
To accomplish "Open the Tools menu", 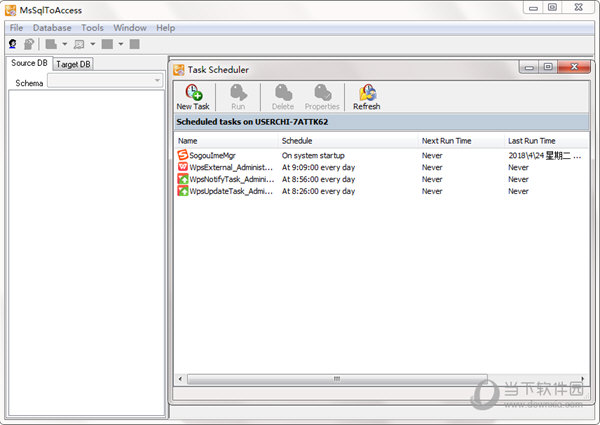I will [x=92, y=28].
